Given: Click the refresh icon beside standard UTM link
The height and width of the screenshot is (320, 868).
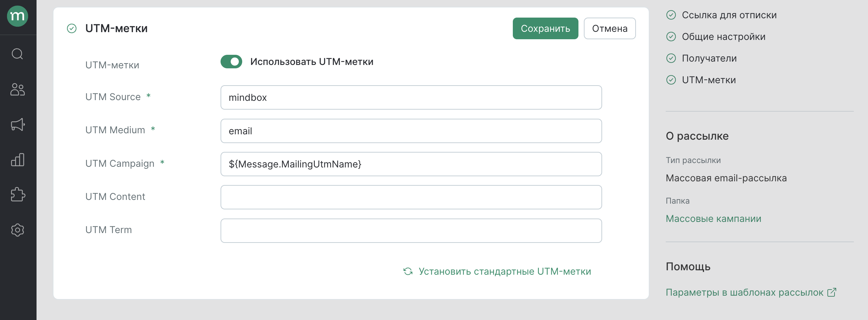Looking at the screenshot, I should click(408, 271).
